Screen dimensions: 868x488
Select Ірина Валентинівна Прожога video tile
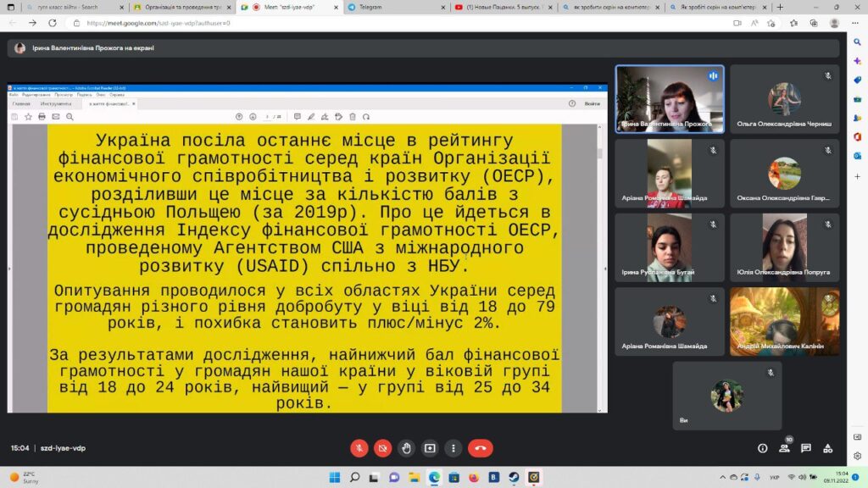[670, 98]
